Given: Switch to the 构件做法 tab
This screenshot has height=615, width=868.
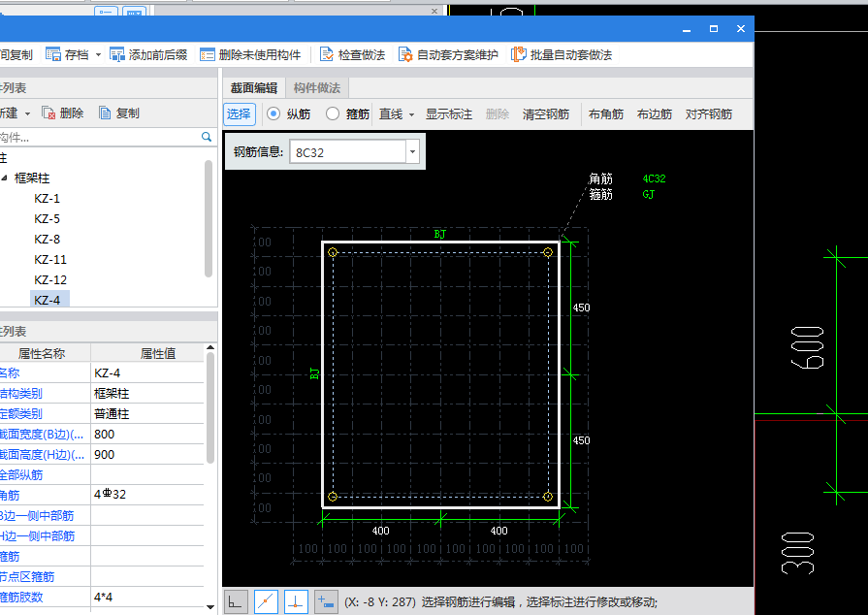Looking at the screenshot, I should [x=317, y=87].
